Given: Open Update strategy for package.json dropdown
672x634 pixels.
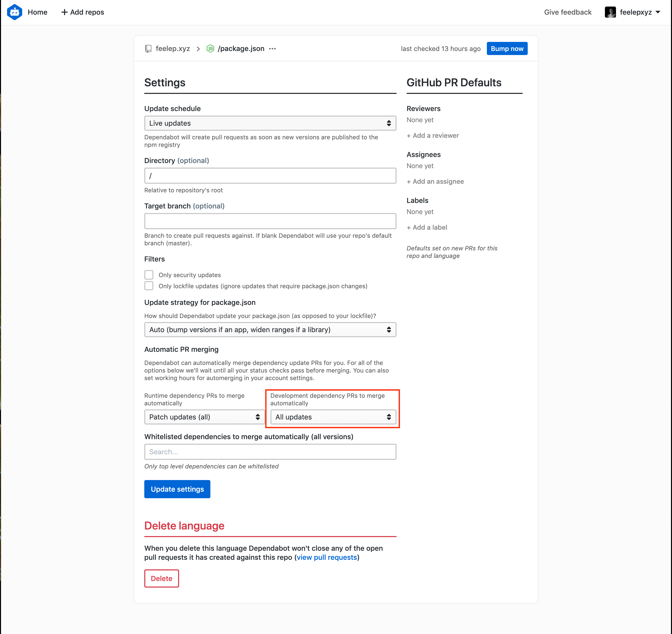Looking at the screenshot, I should click(270, 330).
